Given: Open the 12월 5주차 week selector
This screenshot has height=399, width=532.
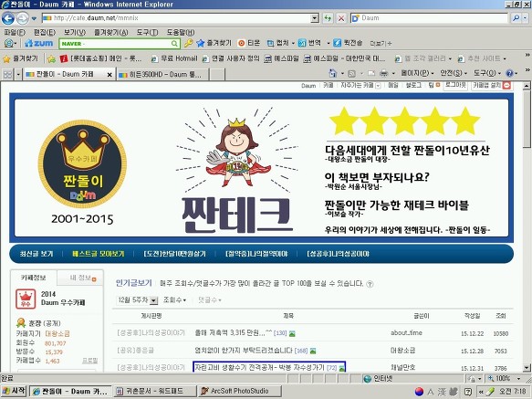Looking at the screenshot, I should tap(137, 300).
